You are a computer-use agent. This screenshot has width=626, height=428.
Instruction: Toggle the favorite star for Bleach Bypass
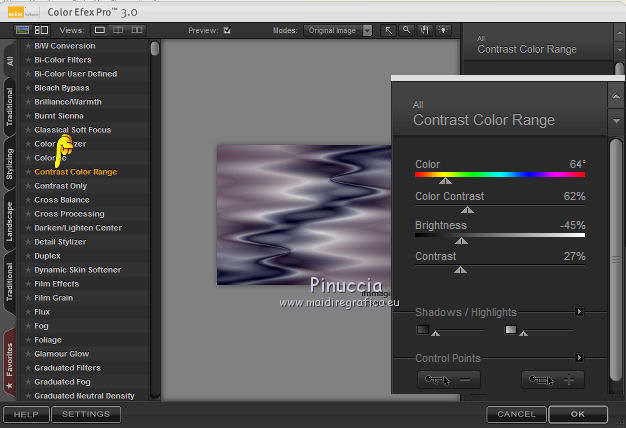[x=28, y=88]
